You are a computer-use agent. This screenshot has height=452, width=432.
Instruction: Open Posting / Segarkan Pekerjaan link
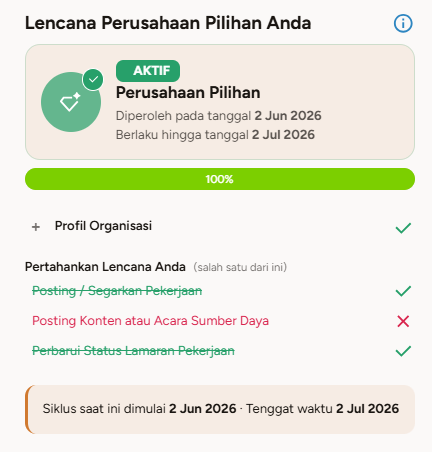point(117,291)
